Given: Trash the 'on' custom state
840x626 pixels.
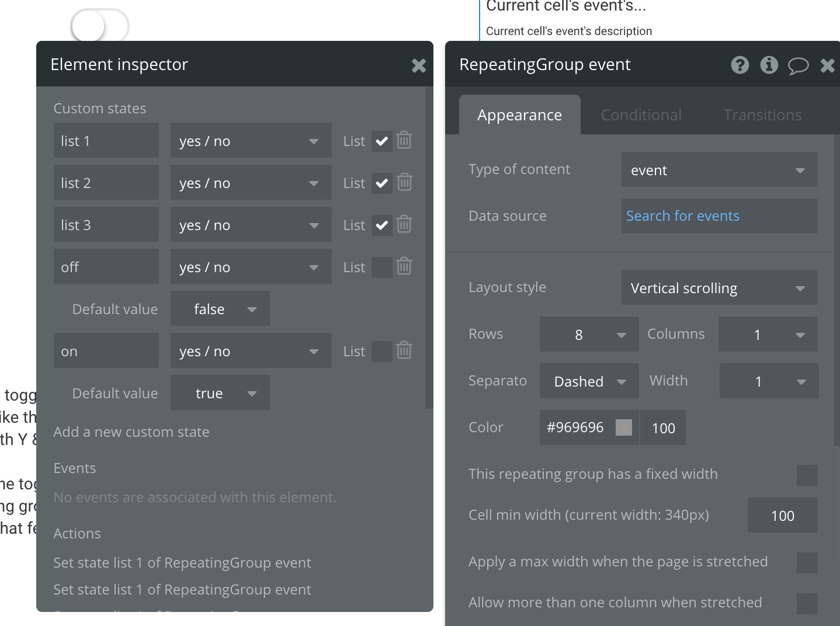Looking at the screenshot, I should [x=404, y=350].
